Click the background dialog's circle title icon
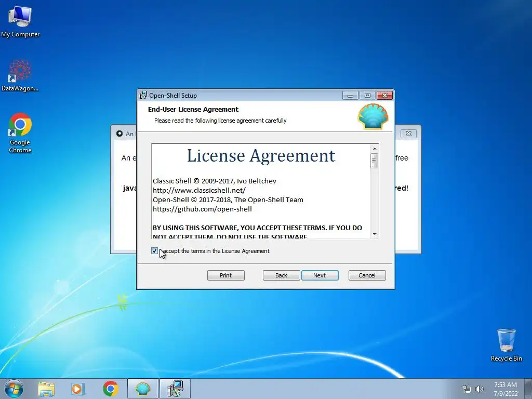The height and width of the screenshot is (399, 532). [x=119, y=134]
